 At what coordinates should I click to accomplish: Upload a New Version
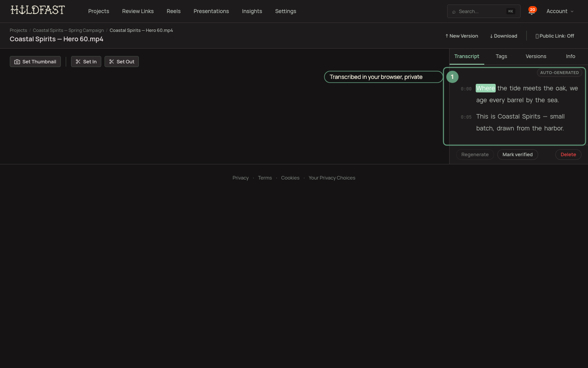461,36
